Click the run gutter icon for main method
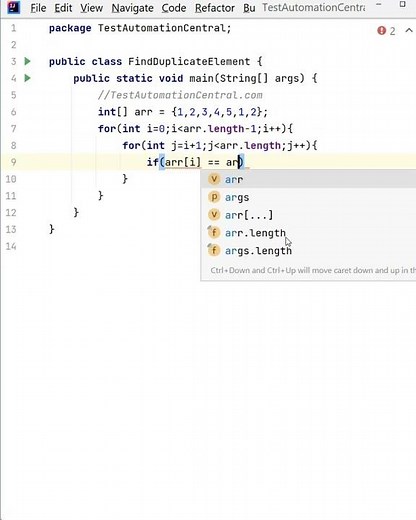 [28, 78]
